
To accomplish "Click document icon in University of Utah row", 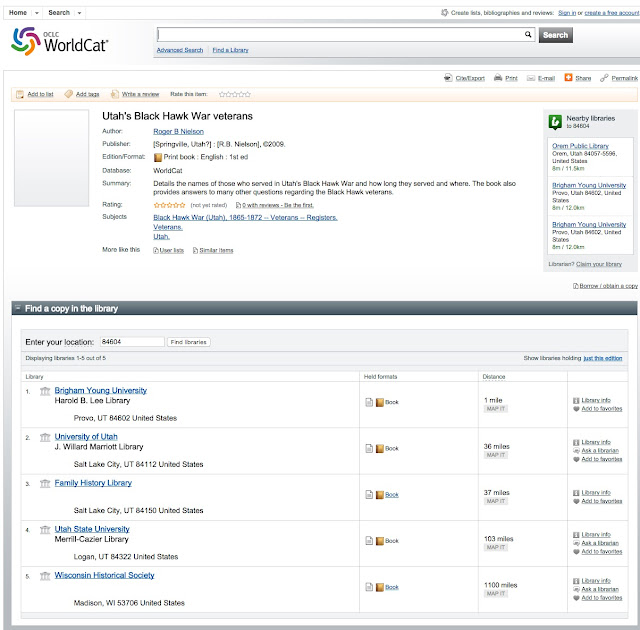I will (369, 448).
